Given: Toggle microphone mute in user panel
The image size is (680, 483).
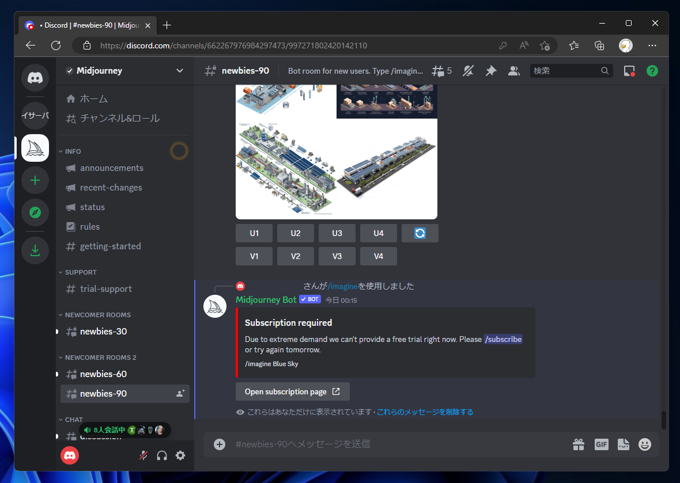Looking at the screenshot, I should click(143, 455).
